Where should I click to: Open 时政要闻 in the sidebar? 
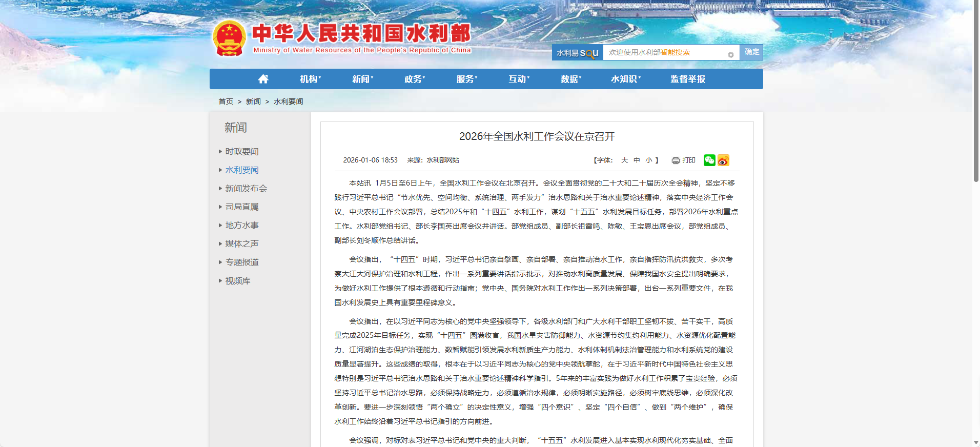coord(242,152)
